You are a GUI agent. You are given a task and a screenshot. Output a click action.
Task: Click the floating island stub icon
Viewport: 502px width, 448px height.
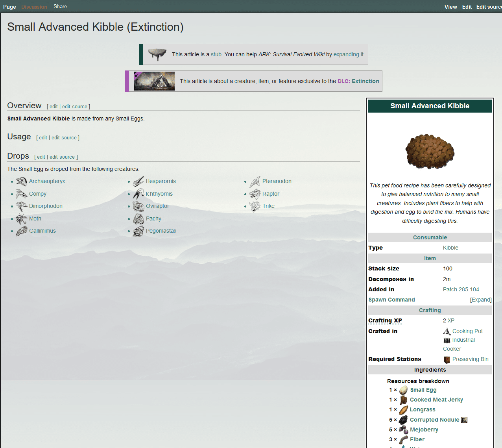tap(157, 54)
